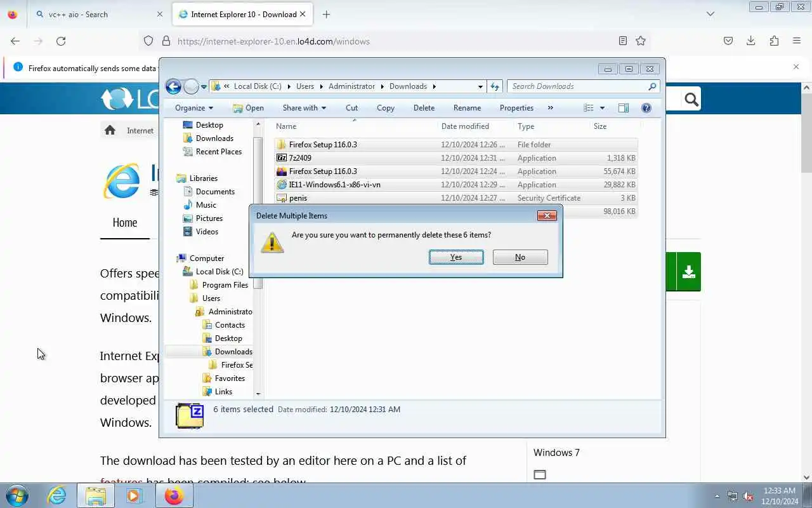Select Favorites folder in tree
Viewport: 812px width, 508px height.
[x=230, y=378]
